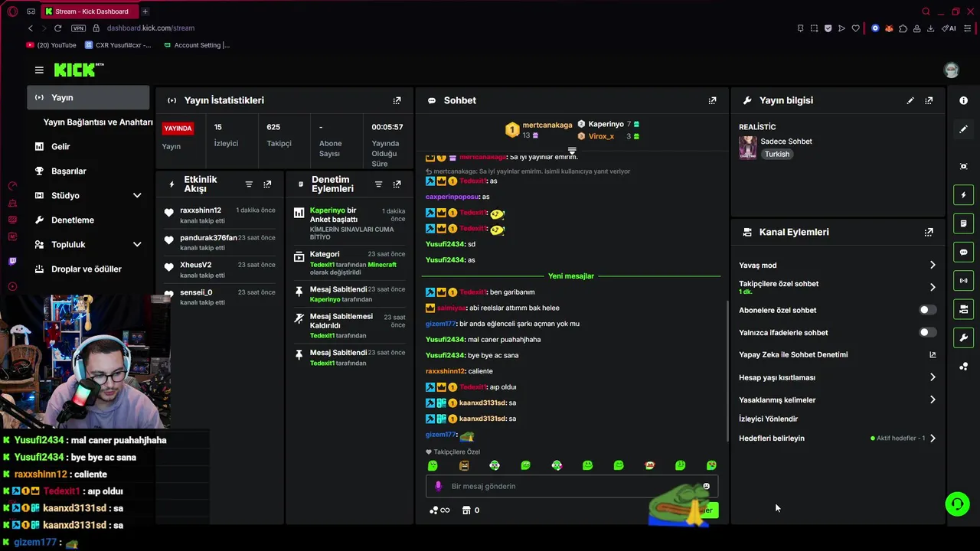Viewport: 980px width, 551px height.
Task: Click the Yeni mesajlar divider label
Action: coord(571,275)
